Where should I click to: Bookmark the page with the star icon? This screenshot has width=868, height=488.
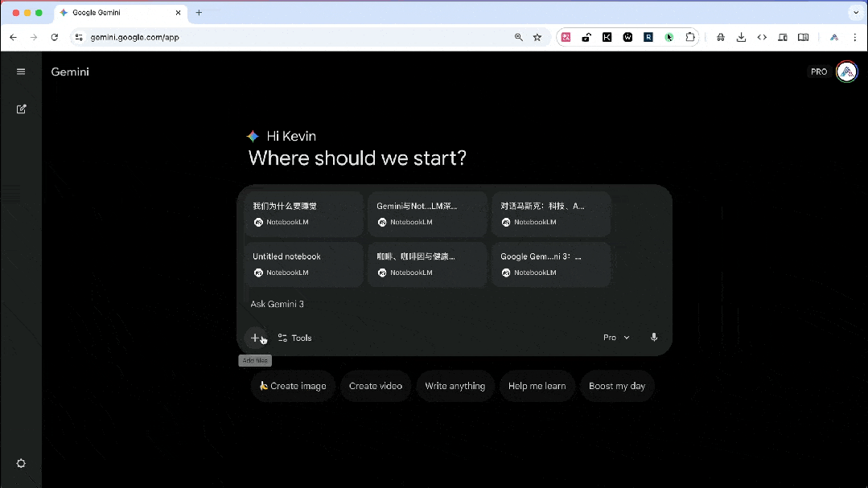[x=537, y=37]
